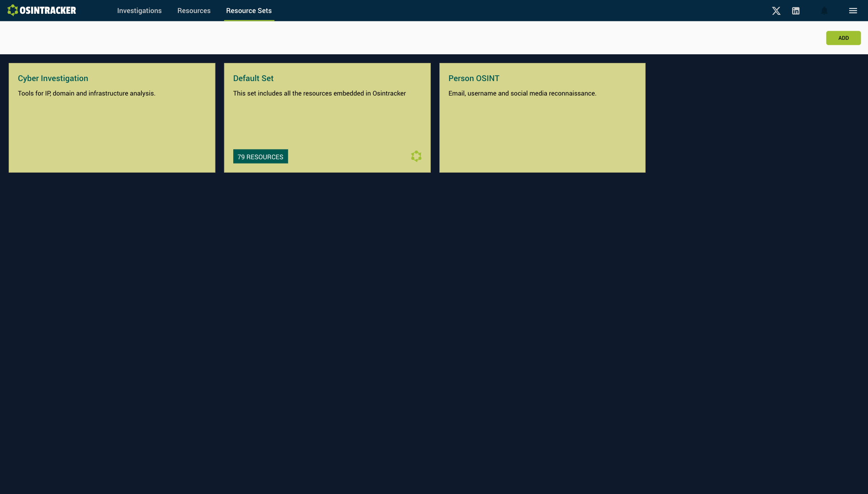Open the Default Set title
868x494 pixels.
[253, 79]
